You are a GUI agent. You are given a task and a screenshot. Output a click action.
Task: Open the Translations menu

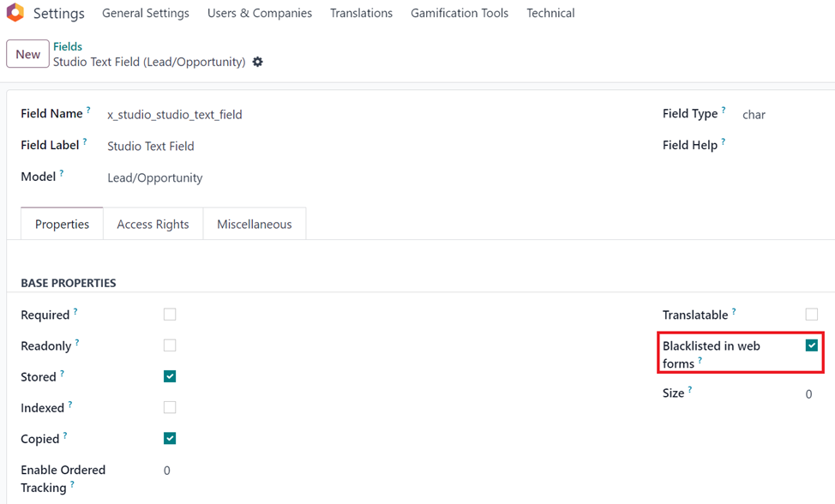[361, 13]
